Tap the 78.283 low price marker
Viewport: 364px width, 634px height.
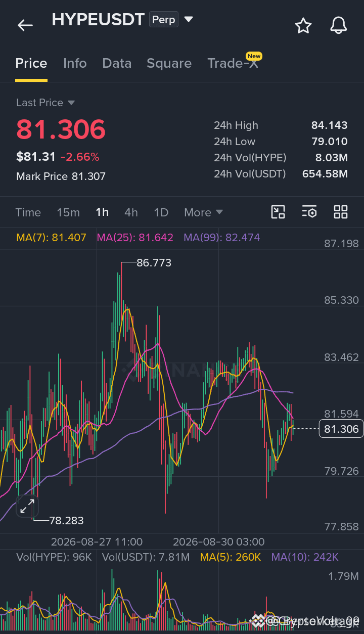pos(66,520)
